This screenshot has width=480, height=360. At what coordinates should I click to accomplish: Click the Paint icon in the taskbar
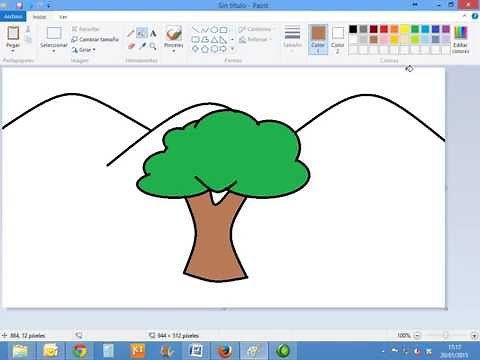click(x=254, y=351)
